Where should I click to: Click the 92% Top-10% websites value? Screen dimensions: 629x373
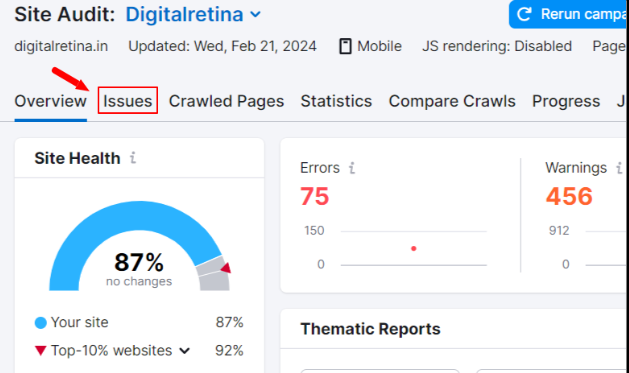(229, 351)
